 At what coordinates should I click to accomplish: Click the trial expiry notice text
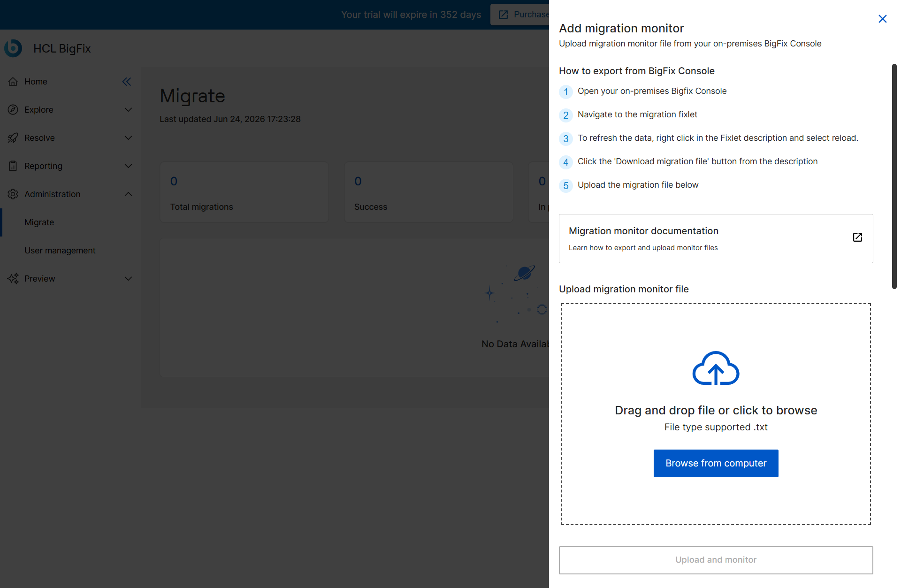coord(411,15)
